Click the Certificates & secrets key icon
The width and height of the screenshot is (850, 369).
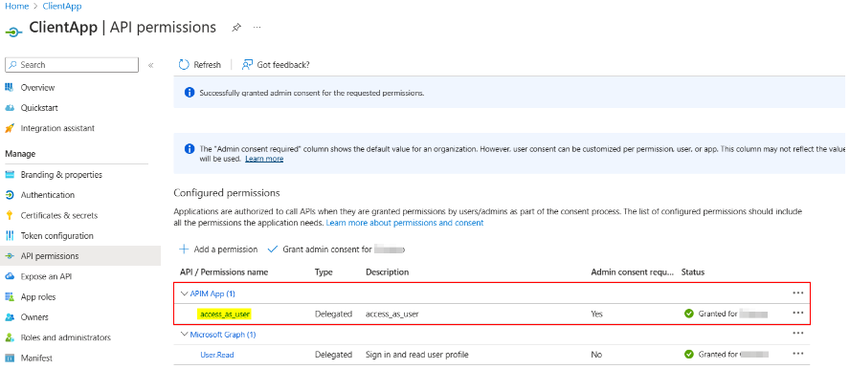9,215
